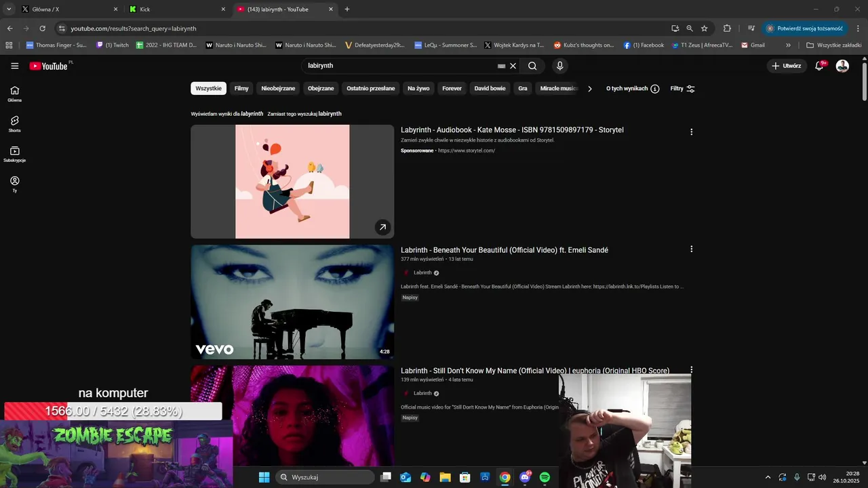Select the Filmy filter chip
Viewport: 868px width, 488px height.
(x=241, y=89)
